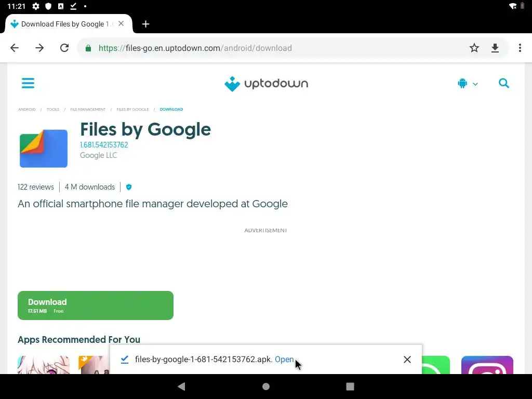View the green padlock site security info
The image size is (532, 399).
(x=88, y=48)
